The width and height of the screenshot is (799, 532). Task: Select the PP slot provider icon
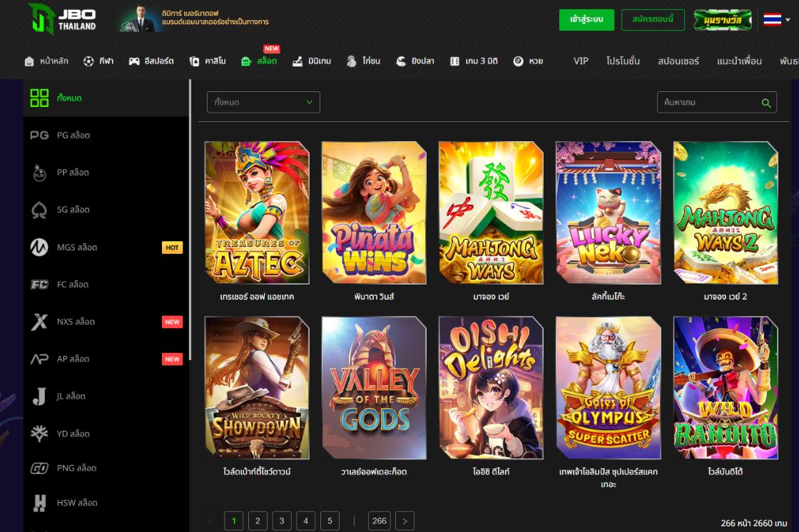[39, 173]
